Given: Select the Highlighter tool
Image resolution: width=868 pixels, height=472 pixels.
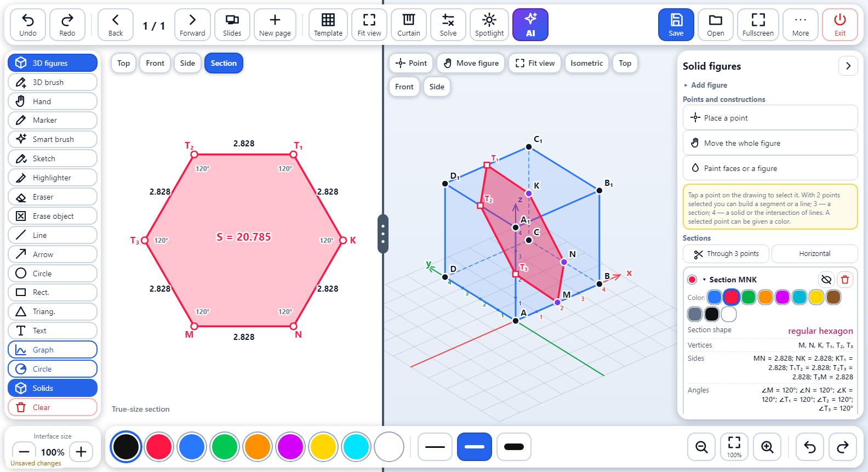Looking at the screenshot, I should pos(53,178).
